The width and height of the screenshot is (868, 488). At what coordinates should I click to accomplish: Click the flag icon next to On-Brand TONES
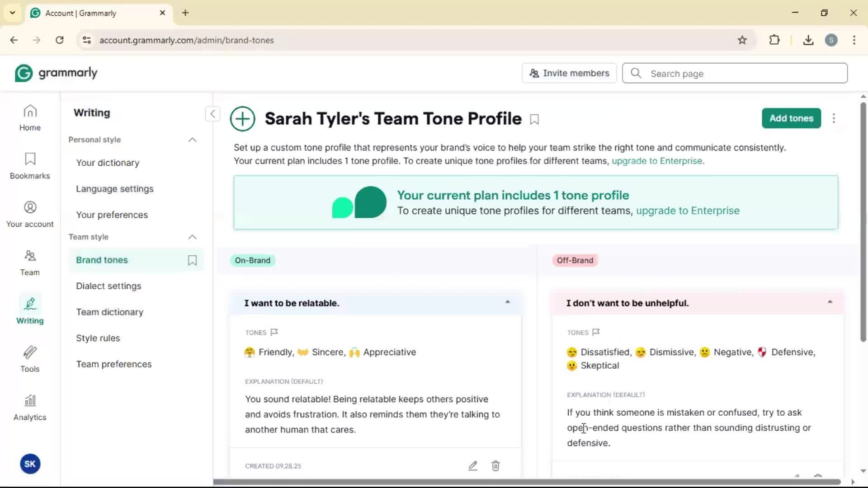coord(274,332)
